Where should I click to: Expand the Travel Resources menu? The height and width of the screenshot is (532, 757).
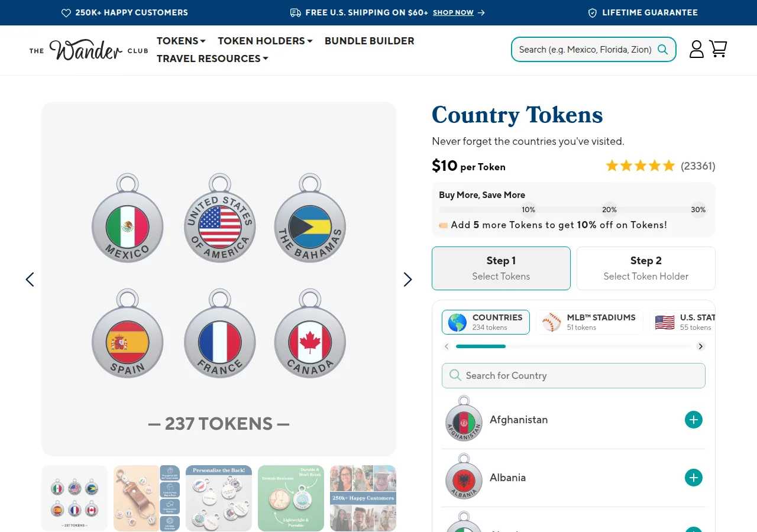pyautogui.click(x=212, y=59)
